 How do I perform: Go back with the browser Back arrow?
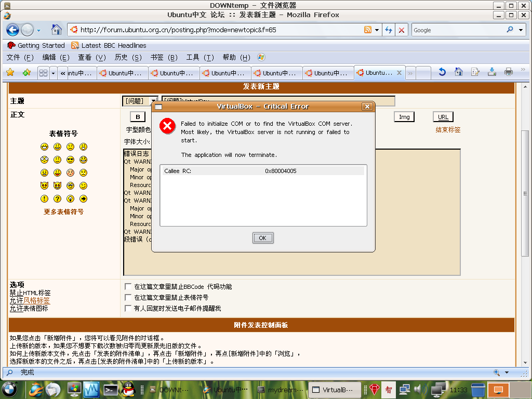coord(12,30)
